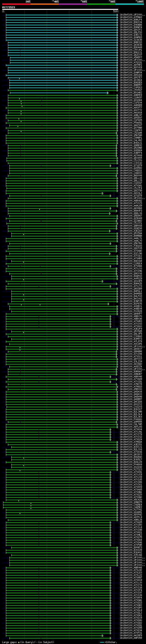This screenshot has height=644, width=146.
Task: Click the red 20% identity legend segment
Action: tap(16, 4)
